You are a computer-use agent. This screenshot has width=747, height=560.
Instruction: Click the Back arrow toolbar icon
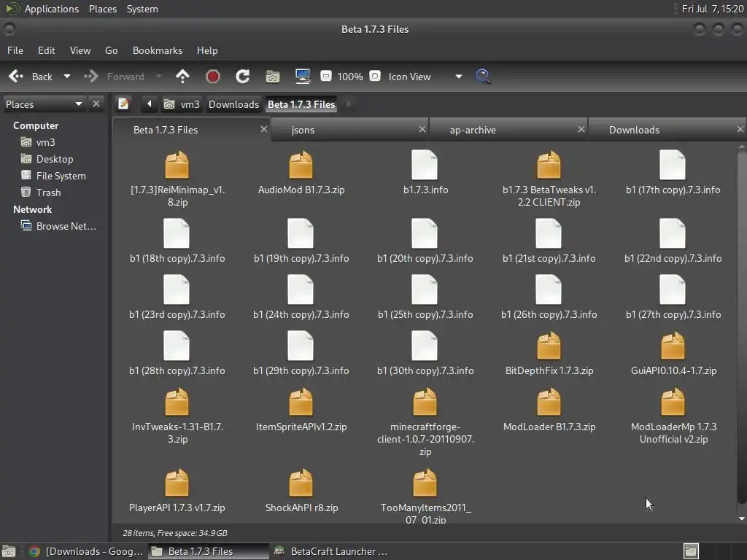click(x=16, y=77)
